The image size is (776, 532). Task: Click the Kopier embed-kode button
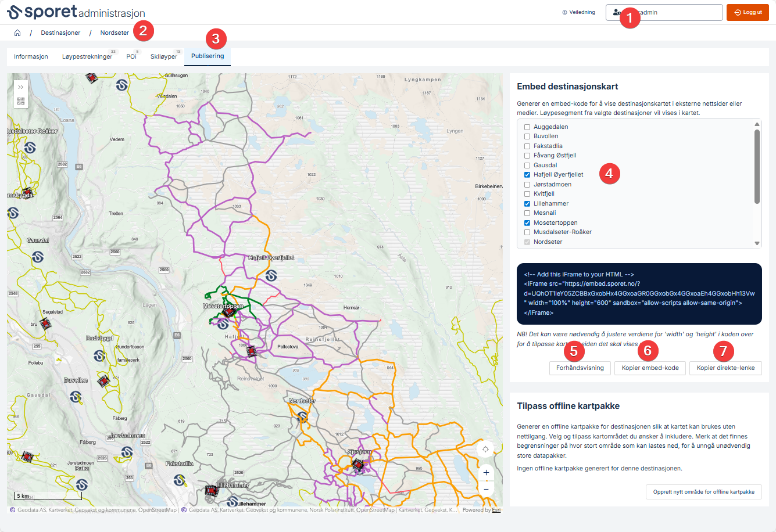[650, 368]
